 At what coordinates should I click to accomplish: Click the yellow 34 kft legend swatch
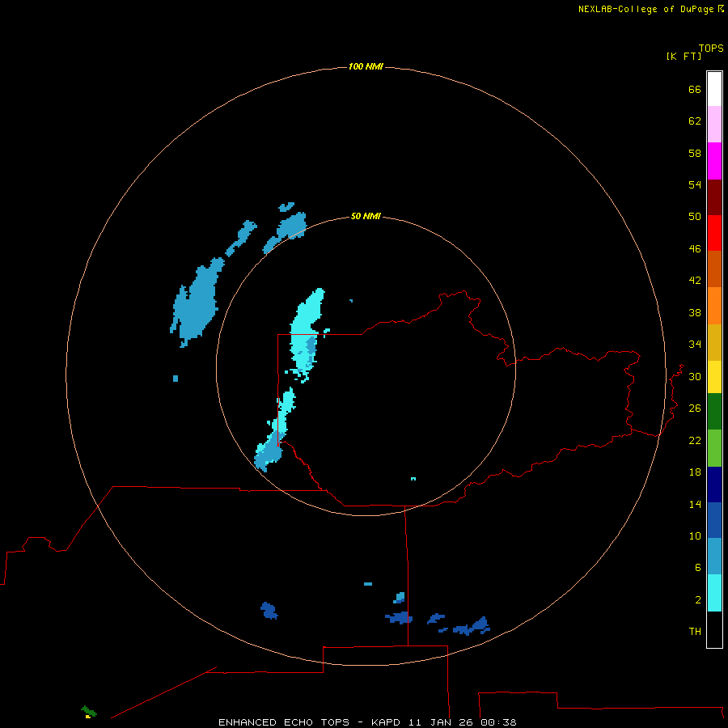point(714,377)
